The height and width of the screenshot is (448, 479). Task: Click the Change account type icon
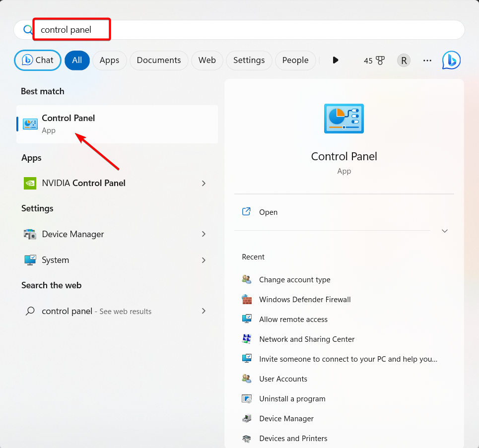[x=247, y=279]
